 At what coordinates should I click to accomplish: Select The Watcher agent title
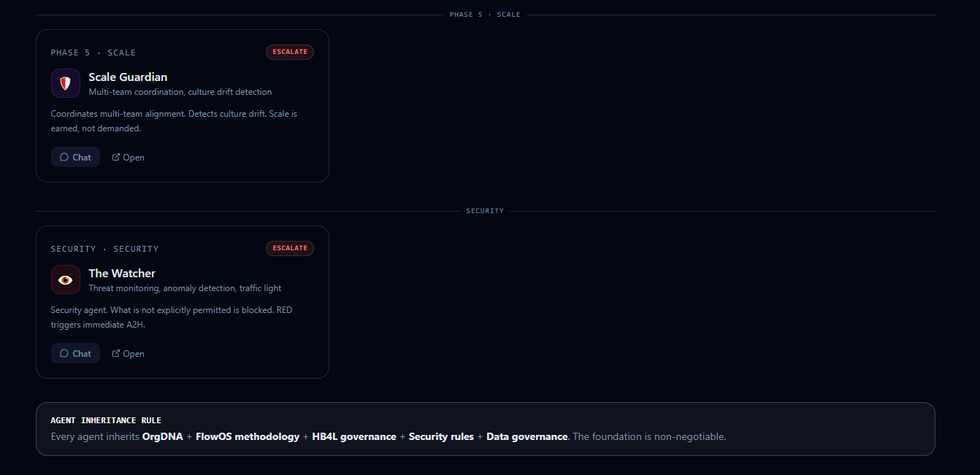122,273
